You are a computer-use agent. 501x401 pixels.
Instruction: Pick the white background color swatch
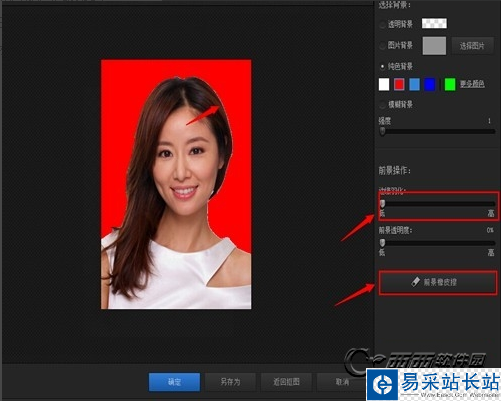point(384,84)
